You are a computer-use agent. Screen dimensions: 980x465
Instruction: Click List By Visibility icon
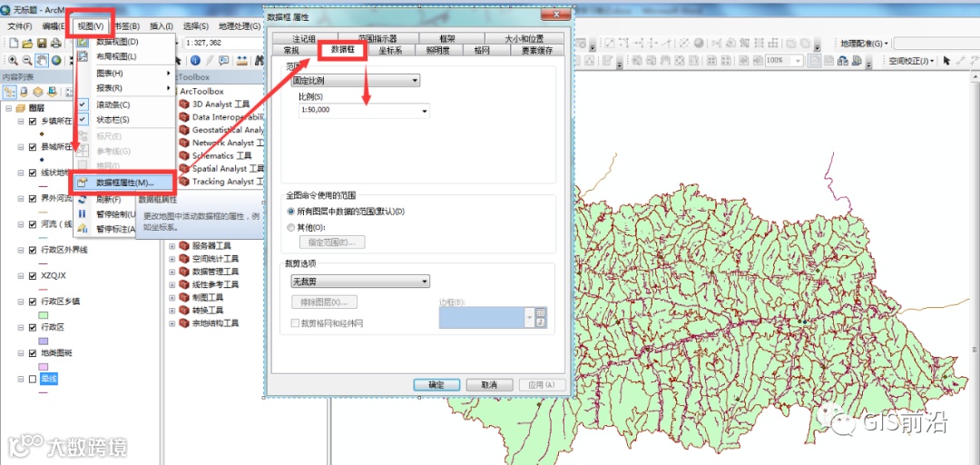click(37, 92)
